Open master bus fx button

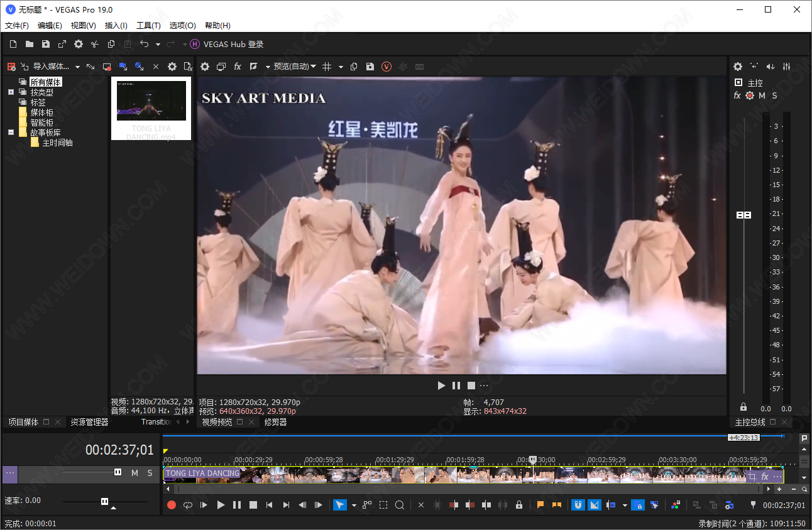point(737,95)
